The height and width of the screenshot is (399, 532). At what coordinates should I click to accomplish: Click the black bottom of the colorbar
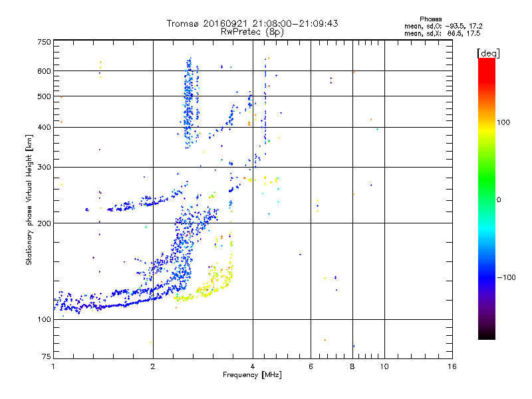[487, 334]
